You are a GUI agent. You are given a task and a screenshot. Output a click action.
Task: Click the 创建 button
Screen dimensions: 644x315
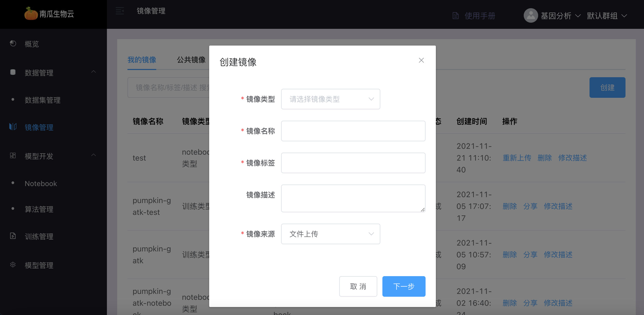click(607, 87)
